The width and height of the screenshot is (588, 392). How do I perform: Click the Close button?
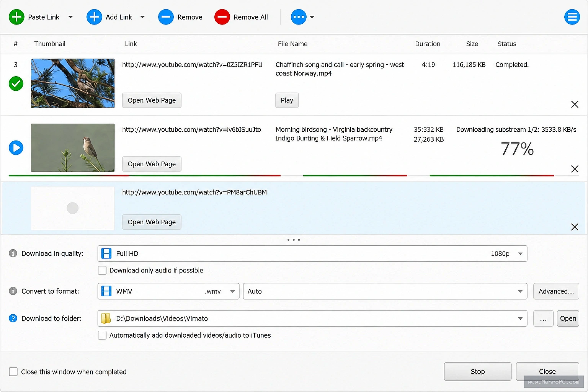547,371
